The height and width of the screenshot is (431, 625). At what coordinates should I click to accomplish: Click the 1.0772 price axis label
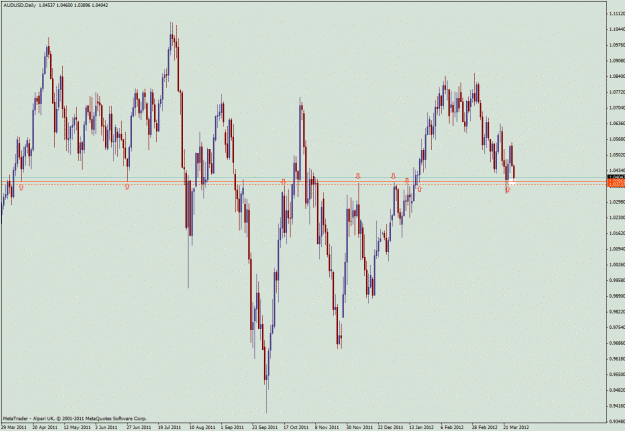tap(617, 92)
